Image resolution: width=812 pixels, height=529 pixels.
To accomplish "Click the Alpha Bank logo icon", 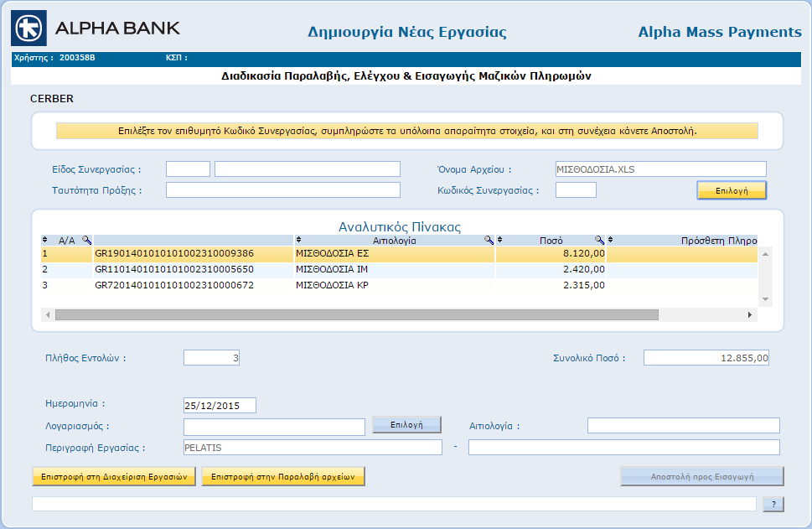I will click(29, 28).
